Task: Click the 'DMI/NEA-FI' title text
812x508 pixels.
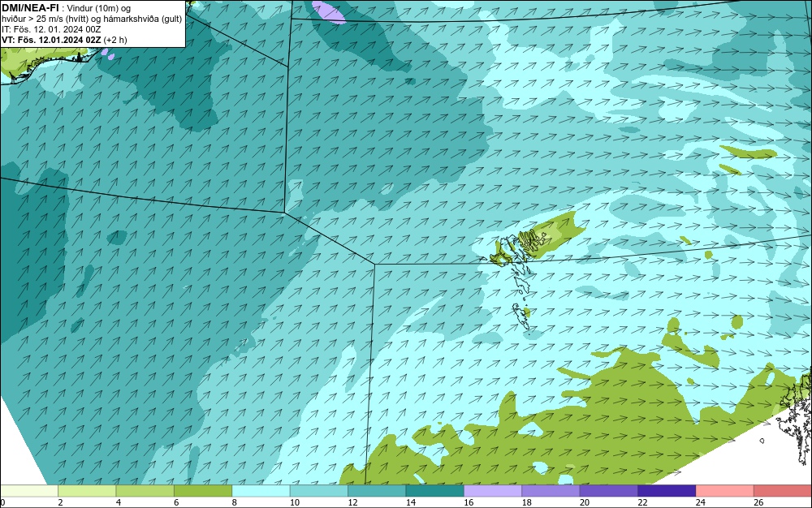Action: coord(30,7)
